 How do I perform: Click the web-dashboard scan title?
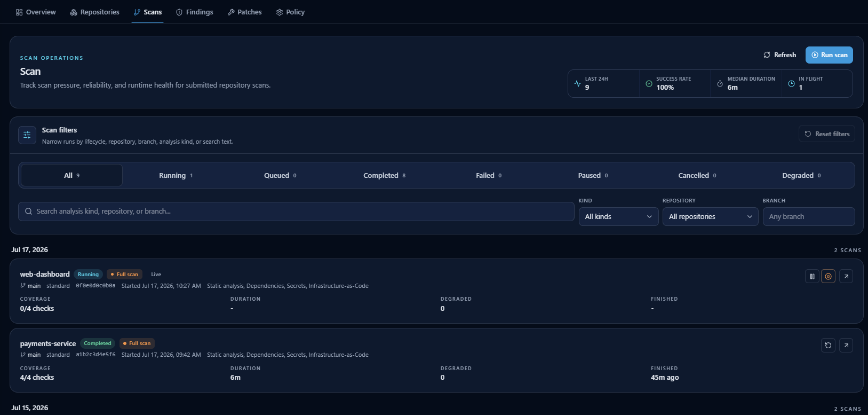(x=45, y=275)
